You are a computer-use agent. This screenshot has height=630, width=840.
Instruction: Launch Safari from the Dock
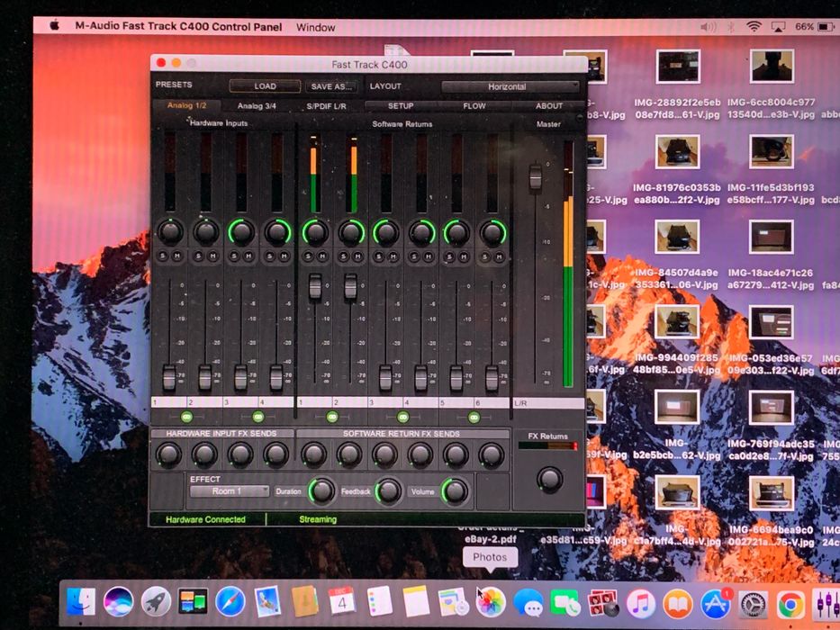[x=230, y=602]
